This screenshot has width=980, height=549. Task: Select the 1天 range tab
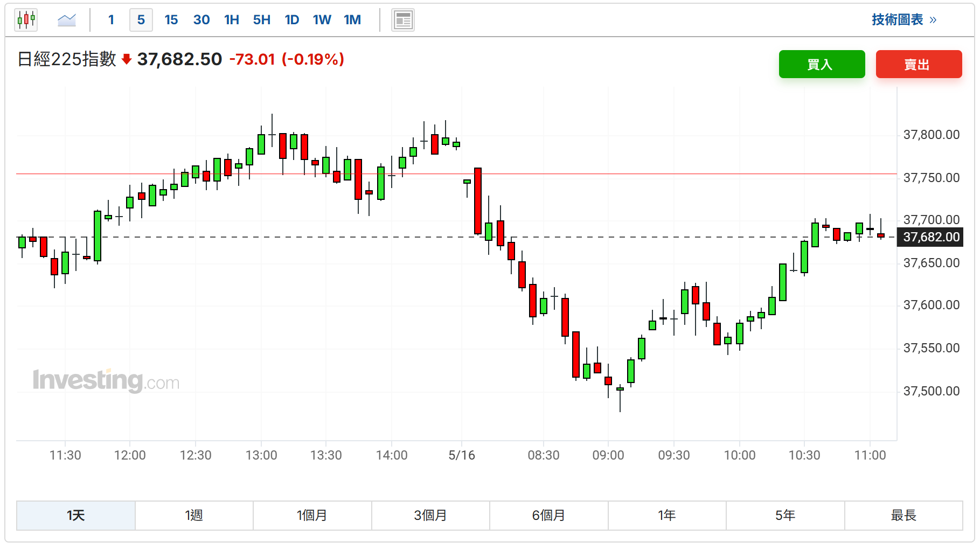pyautogui.click(x=76, y=516)
